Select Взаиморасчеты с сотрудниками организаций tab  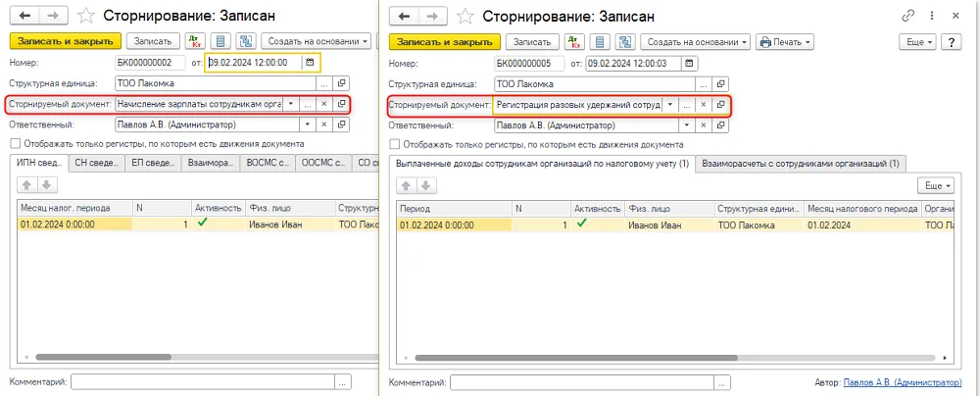801,164
